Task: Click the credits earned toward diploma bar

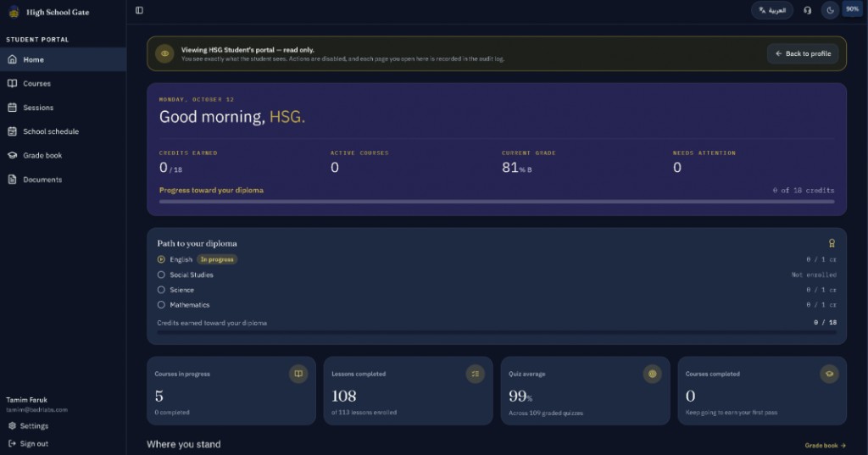Action: tap(497, 332)
